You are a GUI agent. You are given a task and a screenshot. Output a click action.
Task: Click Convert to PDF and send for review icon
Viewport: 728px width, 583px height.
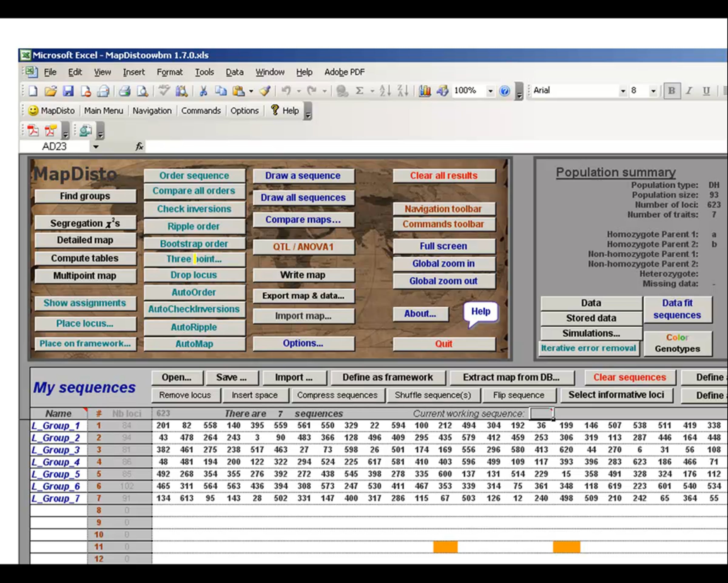(x=50, y=131)
